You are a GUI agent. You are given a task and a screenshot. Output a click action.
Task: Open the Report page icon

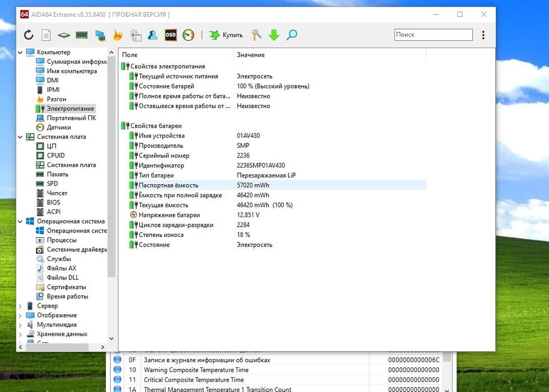(x=46, y=35)
